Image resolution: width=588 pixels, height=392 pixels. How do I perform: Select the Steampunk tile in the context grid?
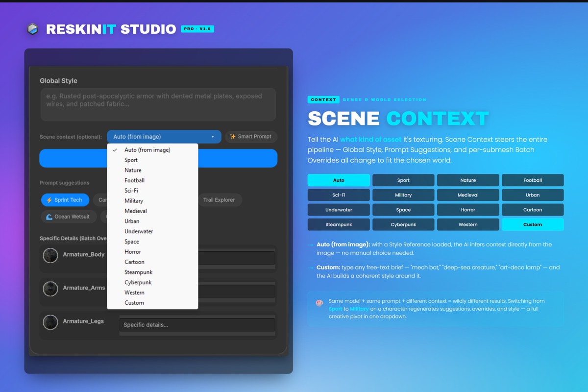339,224
